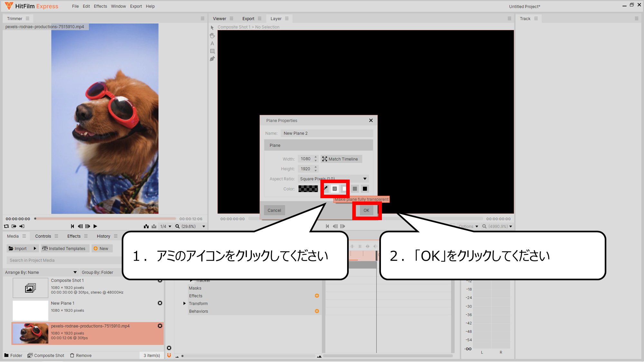644x362 pixels.
Task: Expand the Import button arrow options
Action: 35,248
